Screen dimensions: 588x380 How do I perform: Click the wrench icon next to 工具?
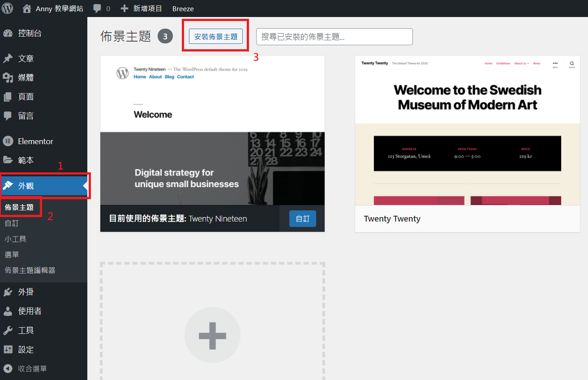click(8, 330)
